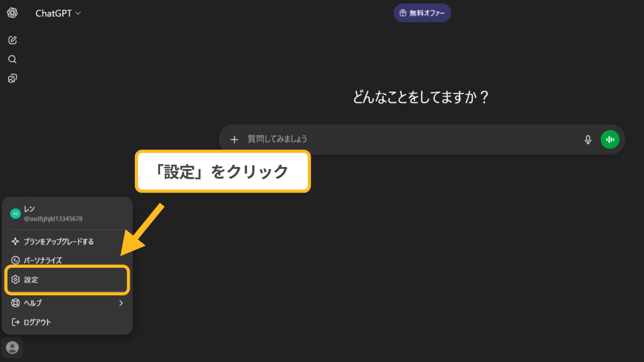Start voice mode with the green waveform icon
Viewport: 644px width, 362px height.
click(610, 139)
